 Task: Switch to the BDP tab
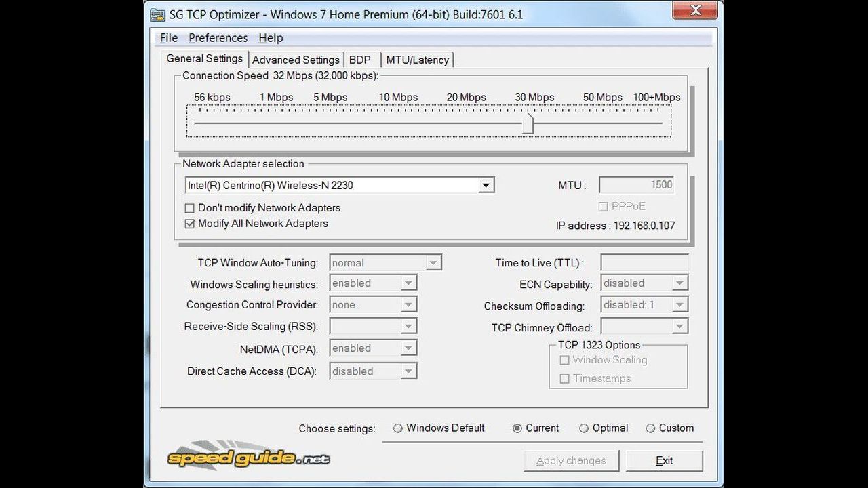click(x=360, y=60)
